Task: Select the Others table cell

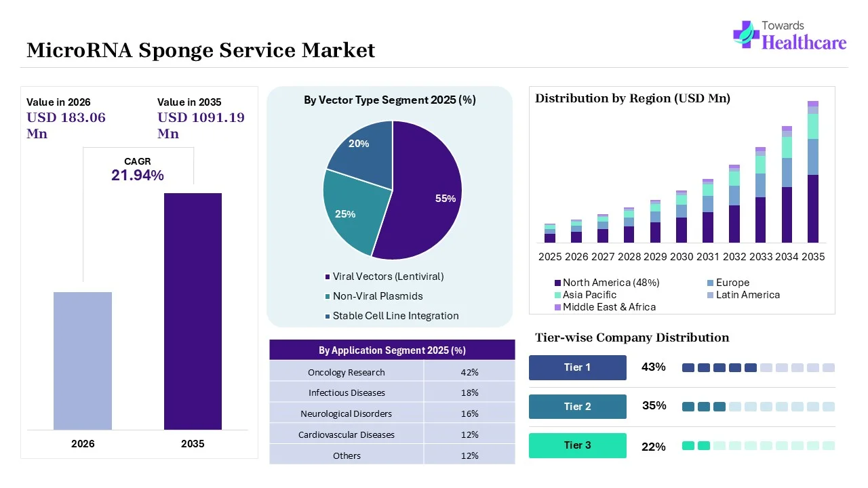Action: pos(347,455)
